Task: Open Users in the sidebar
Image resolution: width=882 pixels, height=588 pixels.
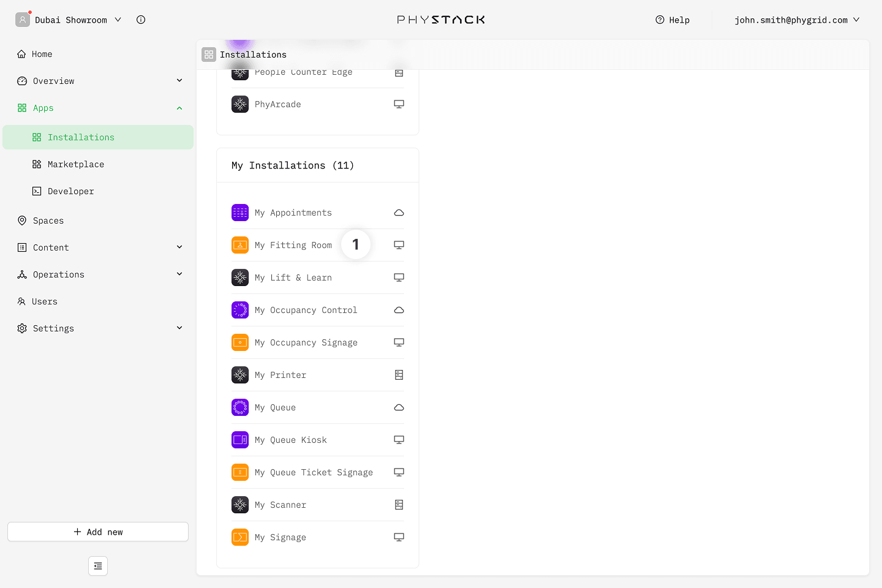Action: click(98, 301)
